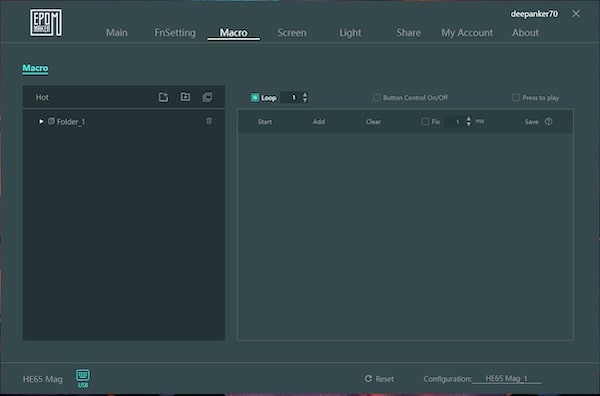Increase the Loop count with up arrow
Viewport: 600px width, 396px height.
coord(305,95)
